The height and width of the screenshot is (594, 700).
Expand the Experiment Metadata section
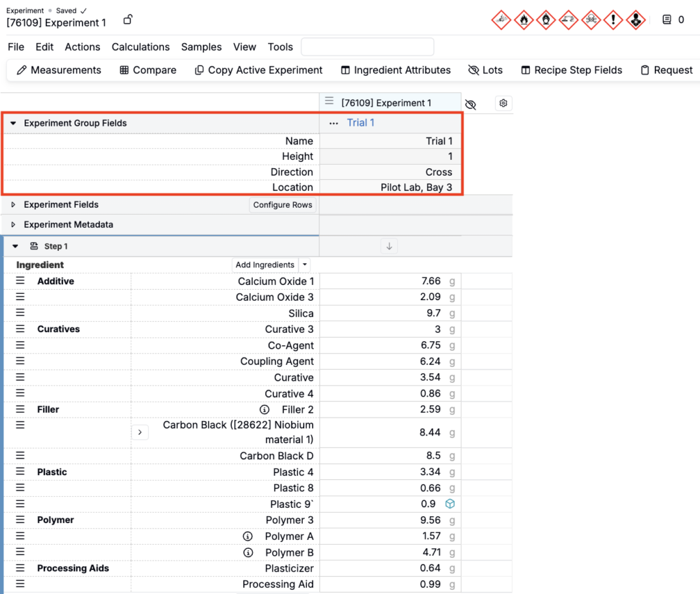13,225
